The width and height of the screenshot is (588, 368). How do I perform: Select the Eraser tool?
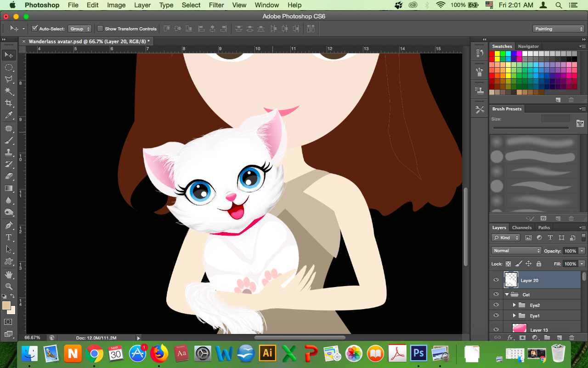coord(9,176)
